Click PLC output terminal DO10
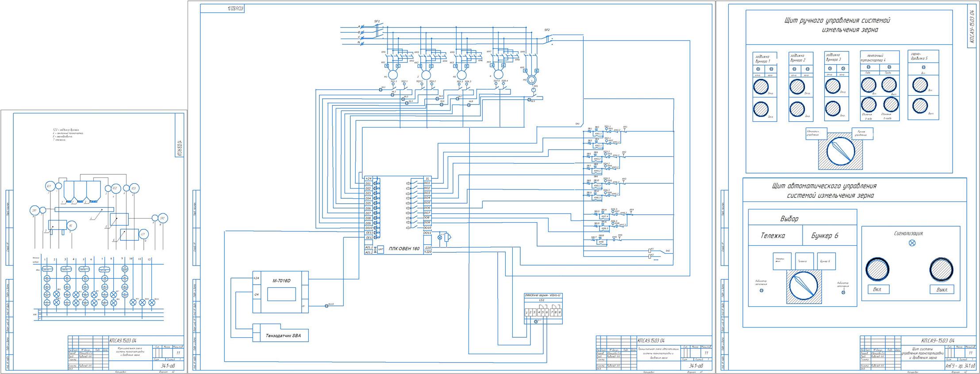Screen dimensions: 980x374 pyautogui.click(x=427, y=227)
